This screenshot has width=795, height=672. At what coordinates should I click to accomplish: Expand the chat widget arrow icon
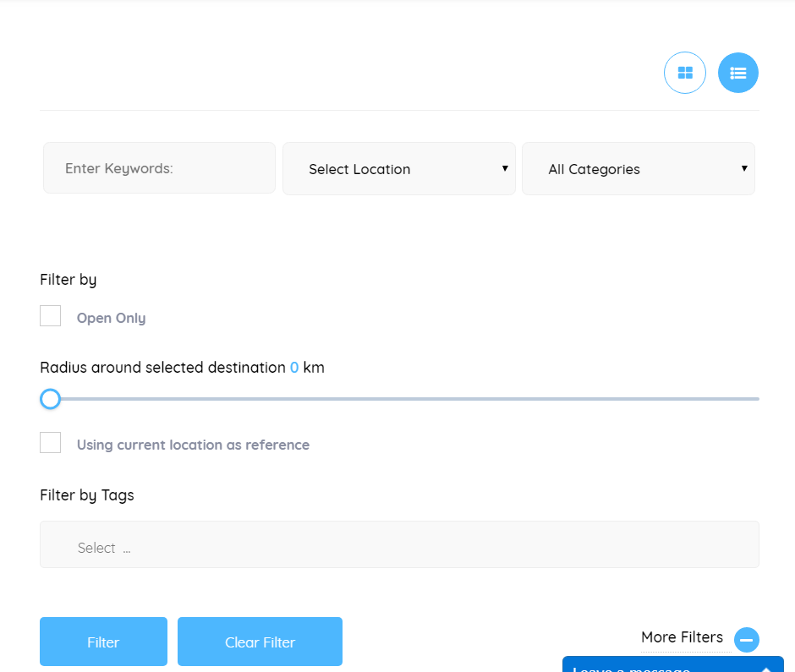tap(765, 668)
